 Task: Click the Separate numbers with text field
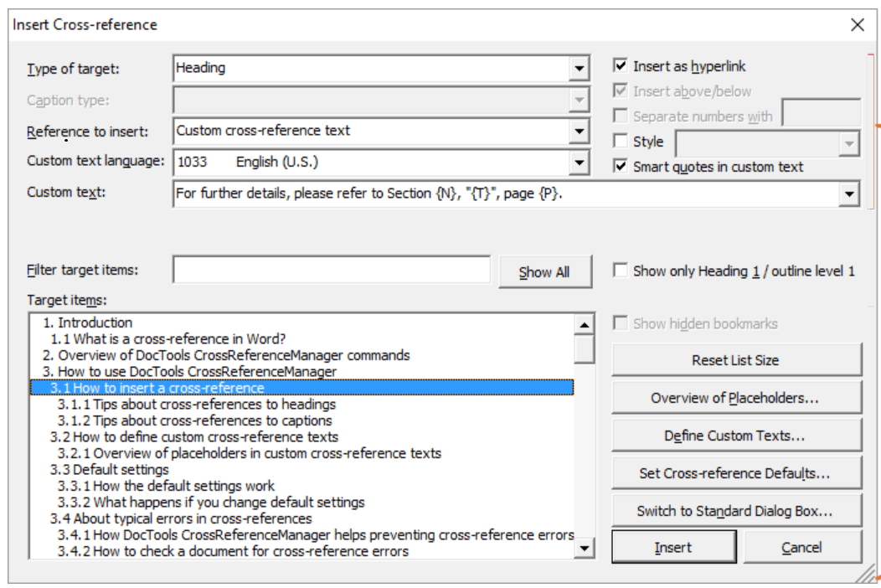coord(822,112)
